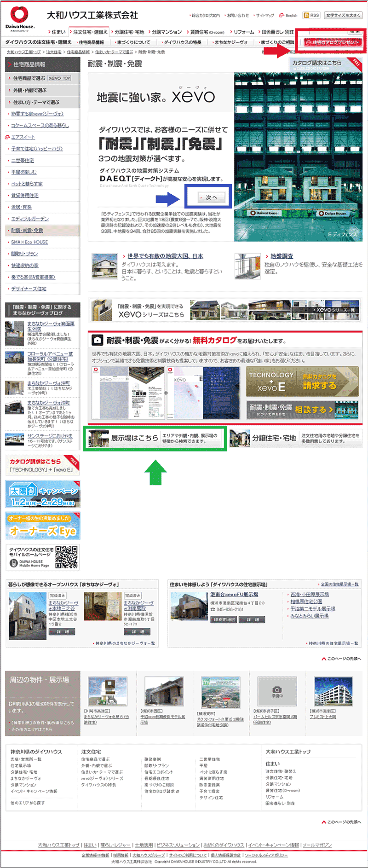
Task: Open 相模原住宅公園 link
Action: 306,602
